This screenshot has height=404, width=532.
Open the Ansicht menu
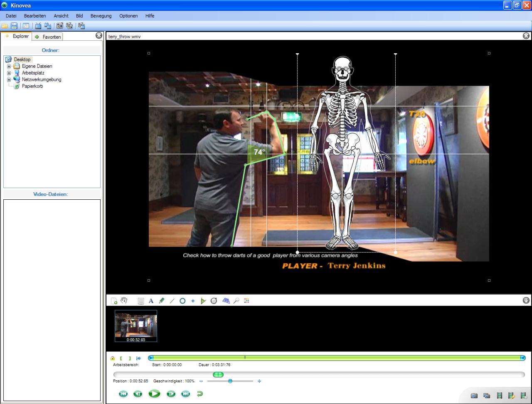pyautogui.click(x=61, y=16)
